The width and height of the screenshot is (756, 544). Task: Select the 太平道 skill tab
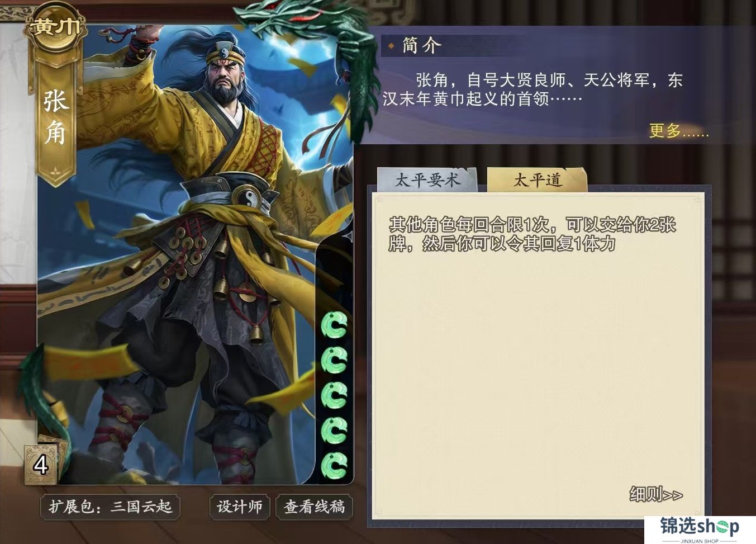(537, 180)
